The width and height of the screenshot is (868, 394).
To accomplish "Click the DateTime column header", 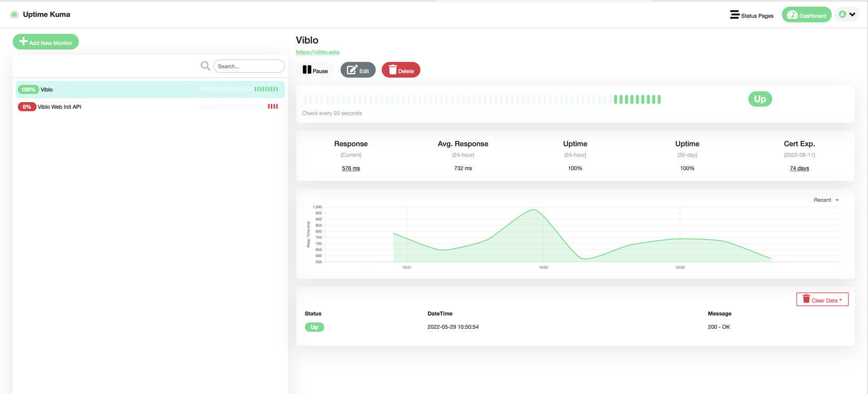I will click(x=440, y=314).
